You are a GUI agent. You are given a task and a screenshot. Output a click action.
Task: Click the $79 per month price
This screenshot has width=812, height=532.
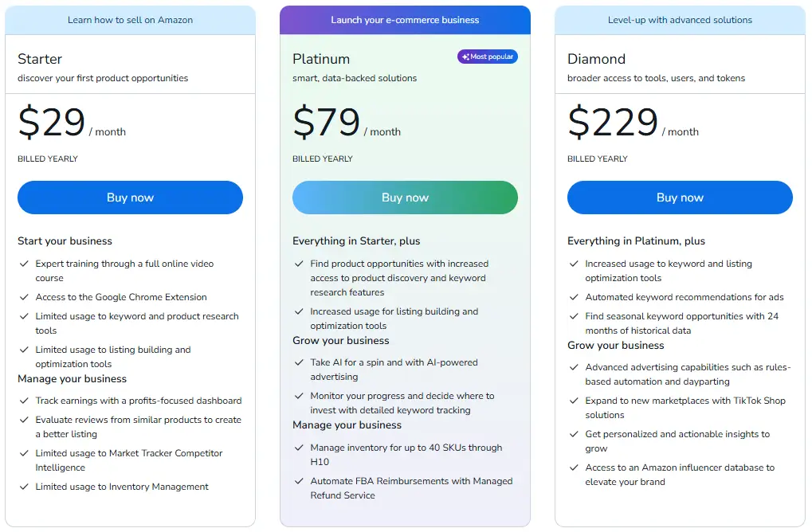click(347, 122)
